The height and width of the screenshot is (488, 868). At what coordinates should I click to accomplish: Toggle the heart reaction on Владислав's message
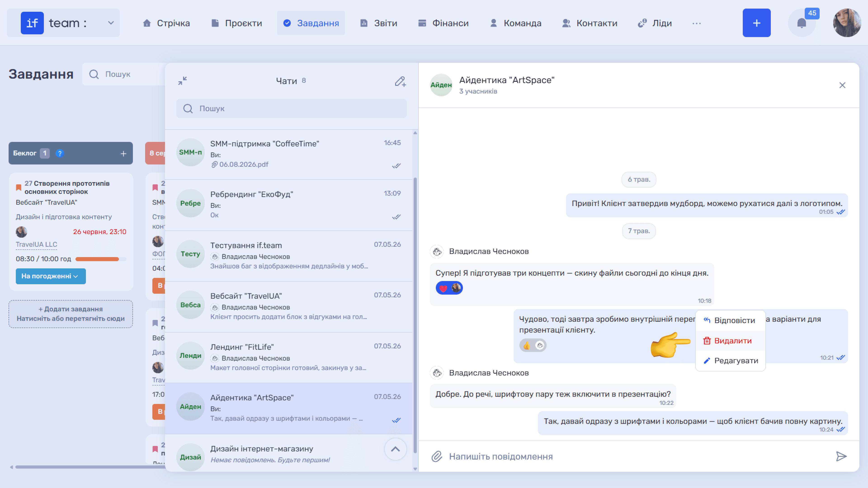449,288
